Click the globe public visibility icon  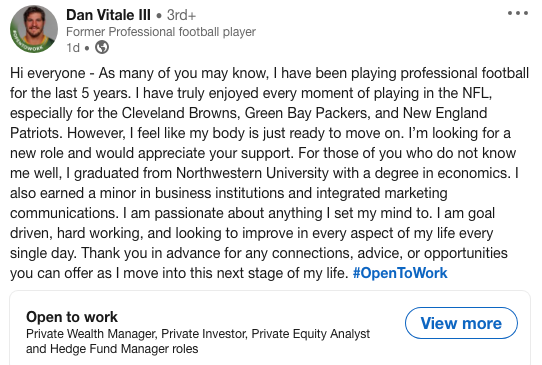coord(102,47)
